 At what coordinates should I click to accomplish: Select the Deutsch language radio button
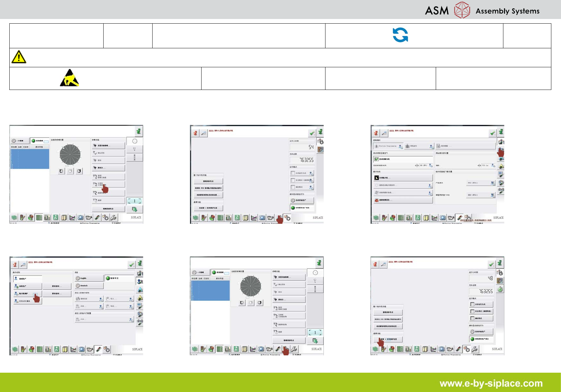pyautogui.click(x=78, y=285)
